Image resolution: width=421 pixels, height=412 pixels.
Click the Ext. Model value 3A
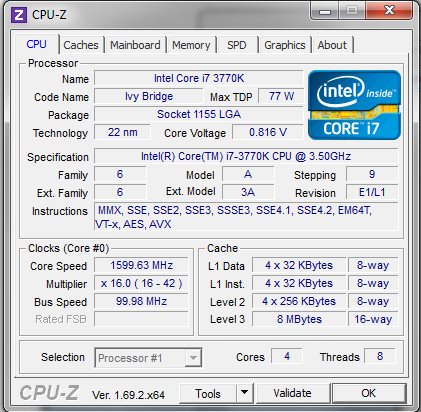point(248,192)
